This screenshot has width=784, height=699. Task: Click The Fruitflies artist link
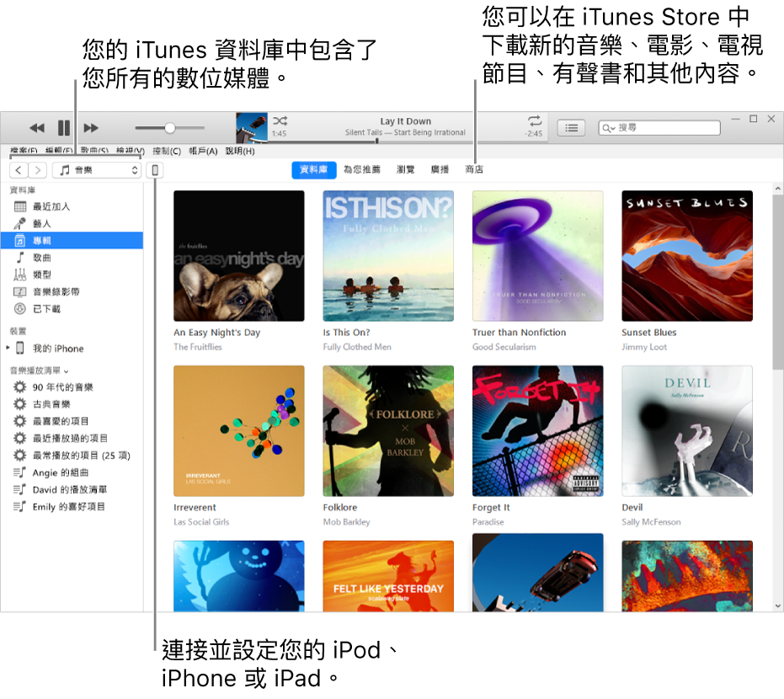pos(198,347)
